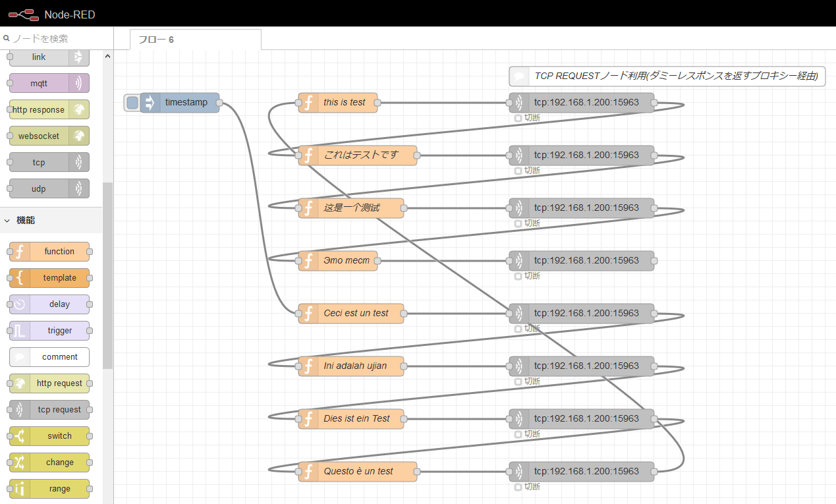The height and width of the screenshot is (504, 836).
Task: Select the 'Questo è un test' function node
Action: [x=358, y=472]
